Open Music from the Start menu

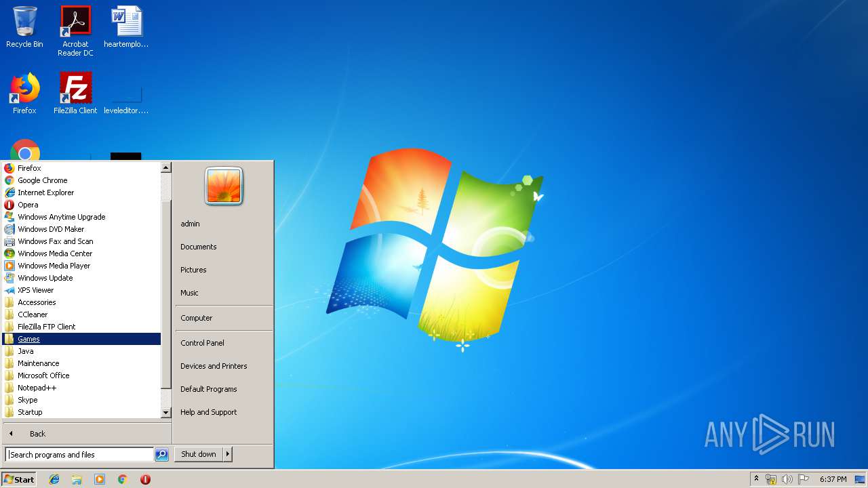coord(224,293)
